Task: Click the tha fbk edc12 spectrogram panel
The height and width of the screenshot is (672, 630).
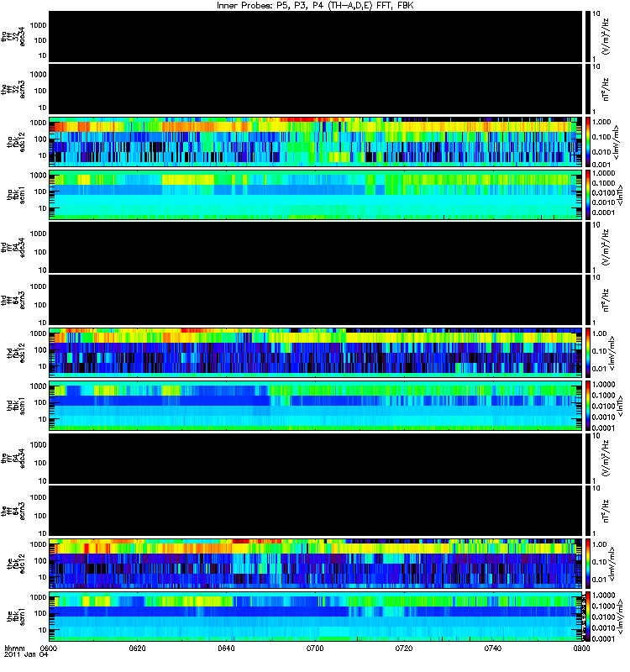Action: [x=316, y=142]
